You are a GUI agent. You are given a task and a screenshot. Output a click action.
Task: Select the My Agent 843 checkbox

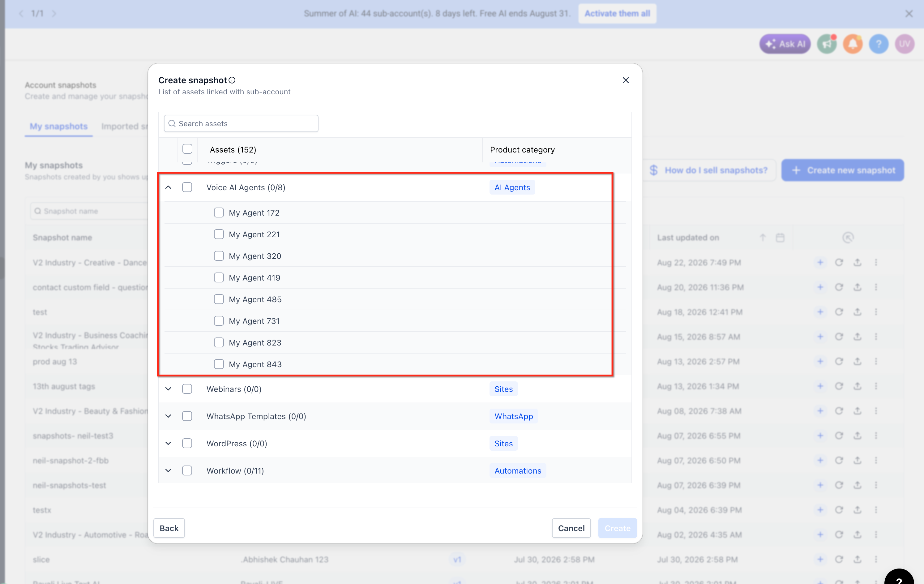219,364
